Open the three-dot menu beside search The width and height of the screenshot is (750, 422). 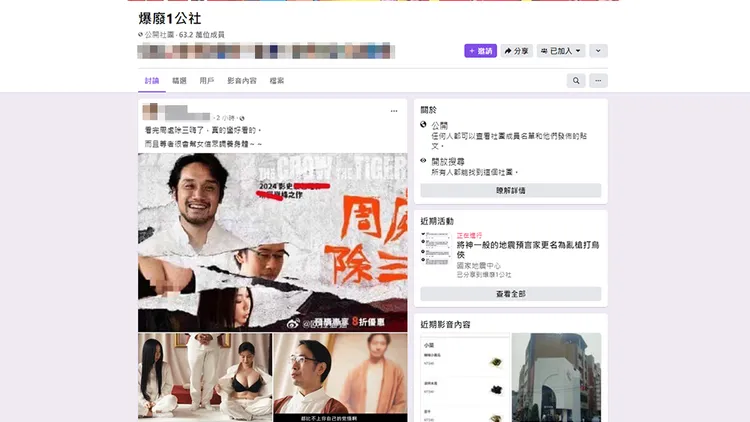coord(598,81)
